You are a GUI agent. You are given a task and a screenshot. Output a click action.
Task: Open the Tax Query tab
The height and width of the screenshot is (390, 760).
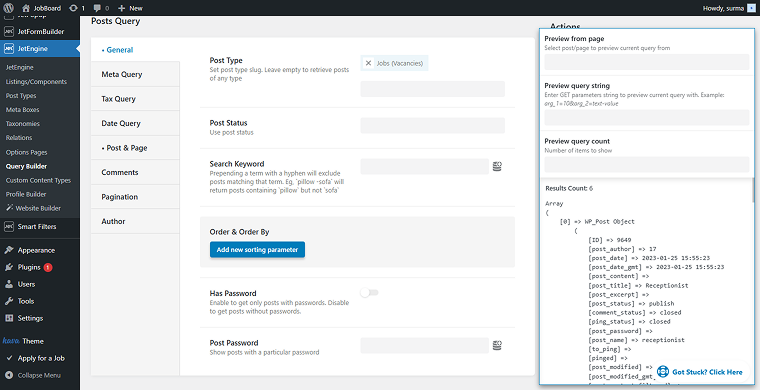point(135,99)
